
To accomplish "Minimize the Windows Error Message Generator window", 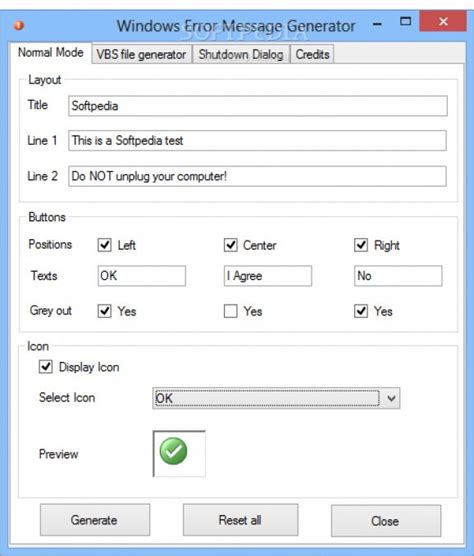I will pyautogui.click(x=378, y=24).
